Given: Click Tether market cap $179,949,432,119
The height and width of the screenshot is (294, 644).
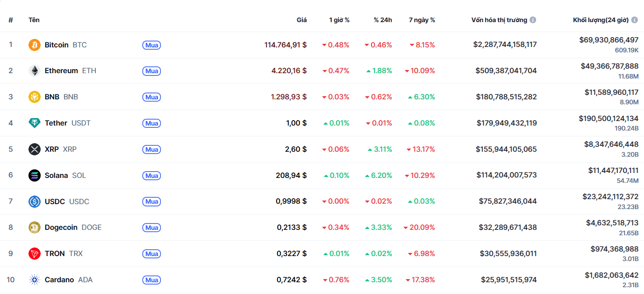Looking at the screenshot, I should [x=507, y=123].
